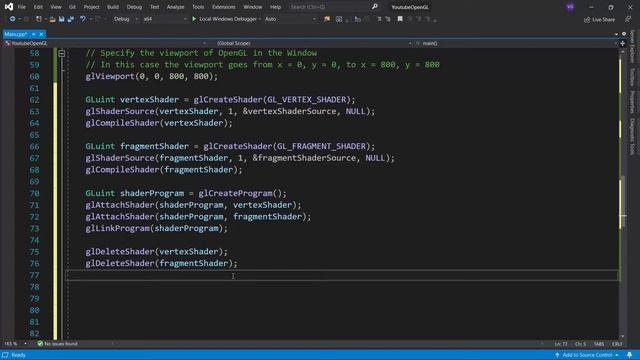Open the Edit menu
The height and width of the screenshot is (360, 640).
point(38,7)
